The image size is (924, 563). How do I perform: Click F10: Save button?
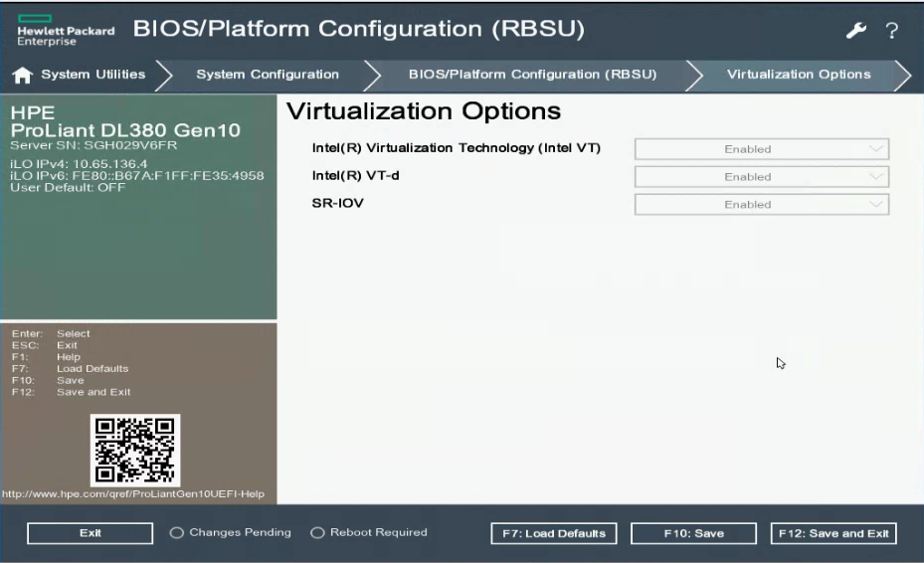pos(693,533)
